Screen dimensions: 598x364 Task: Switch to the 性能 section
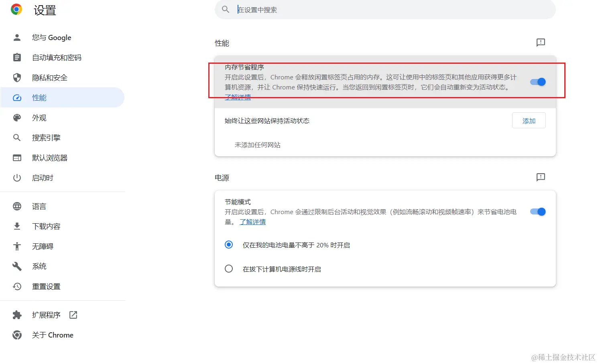pyautogui.click(x=39, y=97)
